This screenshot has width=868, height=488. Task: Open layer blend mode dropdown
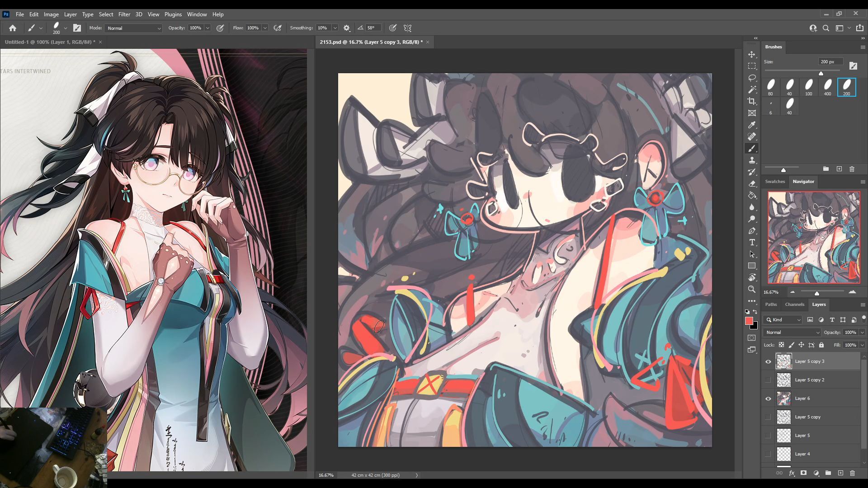(x=792, y=332)
